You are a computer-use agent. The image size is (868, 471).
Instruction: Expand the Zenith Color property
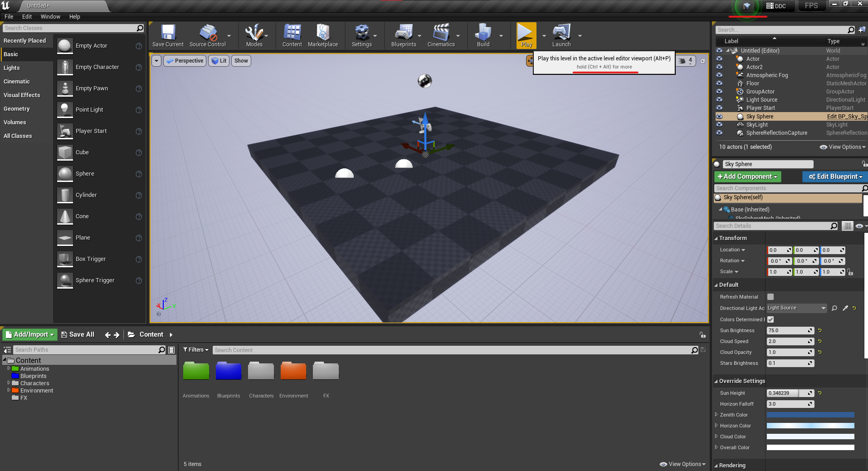[x=717, y=415]
